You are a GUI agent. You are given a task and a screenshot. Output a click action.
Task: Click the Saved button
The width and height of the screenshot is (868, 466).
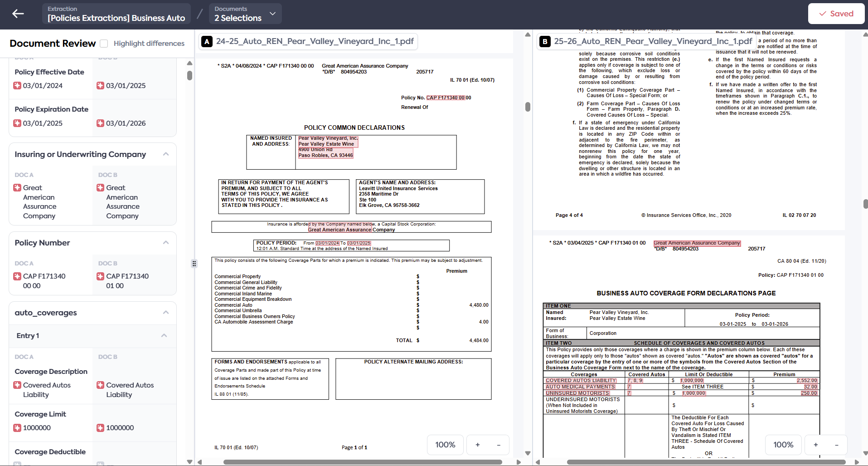(x=836, y=14)
